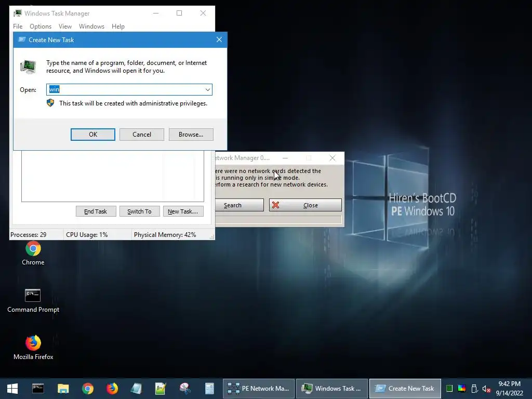This screenshot has height=399, width=532.
Task: Click the Browse... button
Action: [191, 135]
